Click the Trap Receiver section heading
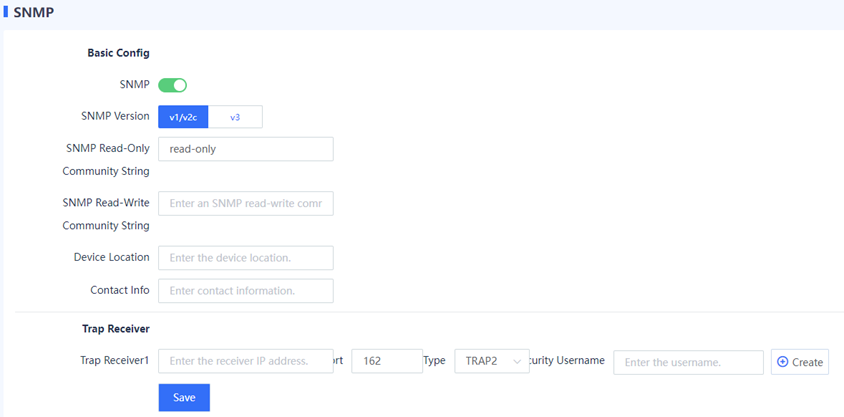The height and width of the screenshot is (417, 844). (116, 328)
